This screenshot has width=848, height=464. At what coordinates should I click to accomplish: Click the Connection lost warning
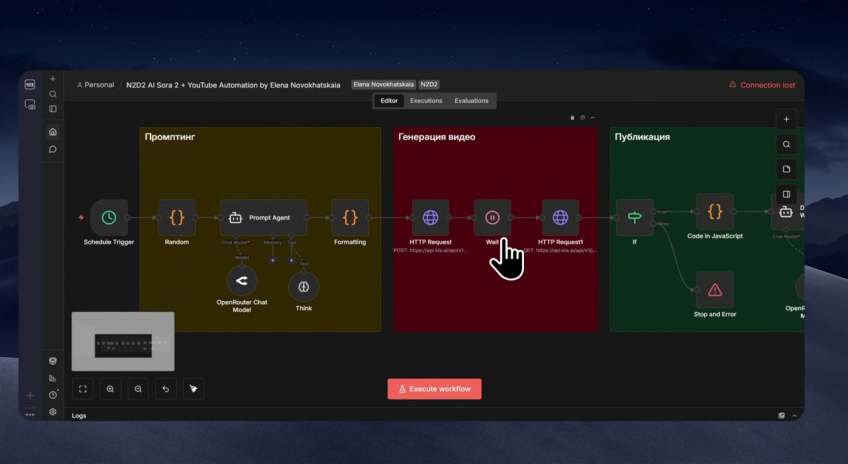762,85
